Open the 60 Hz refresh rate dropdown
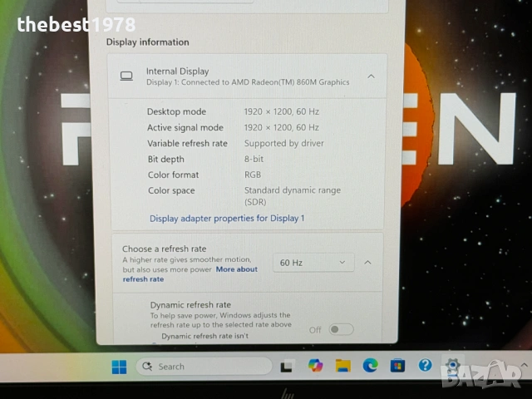The width and height of the screenshot is (532, 399). tap(313, 263)
